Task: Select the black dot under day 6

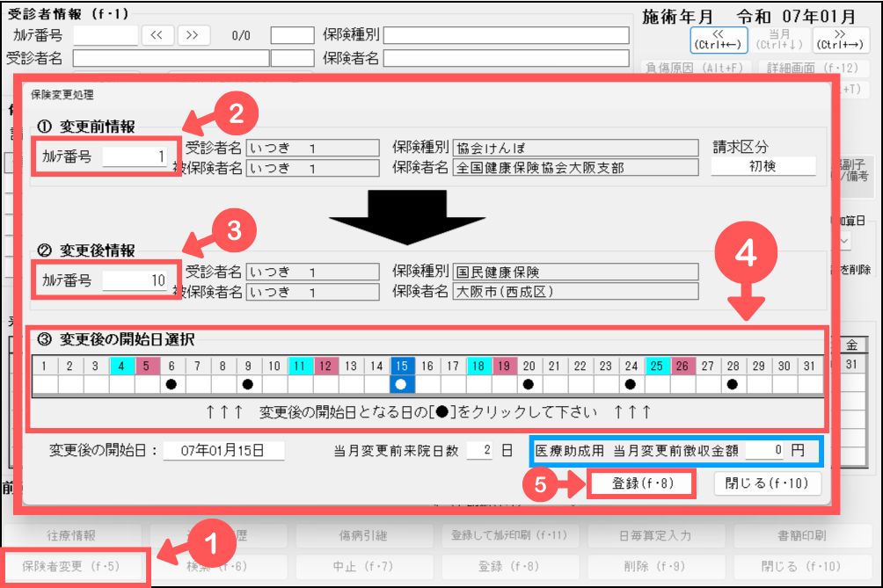Action: pyautogui.click(x=172, y=384)
